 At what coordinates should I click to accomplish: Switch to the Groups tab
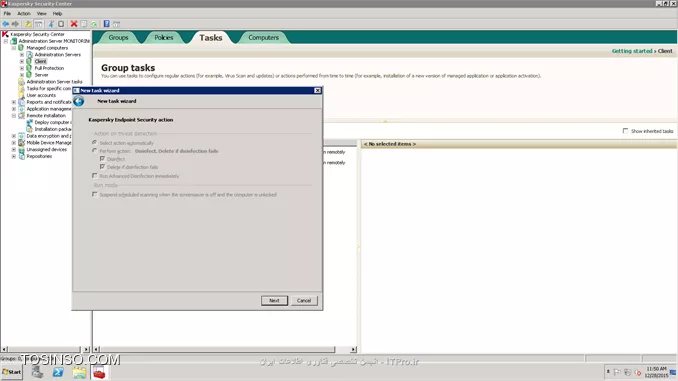[118, 38]
